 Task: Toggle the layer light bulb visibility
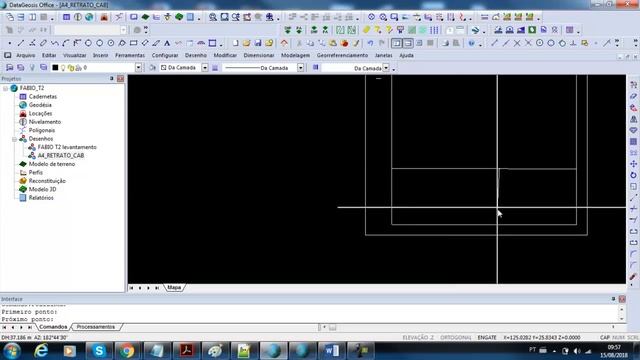coord(63,68)
